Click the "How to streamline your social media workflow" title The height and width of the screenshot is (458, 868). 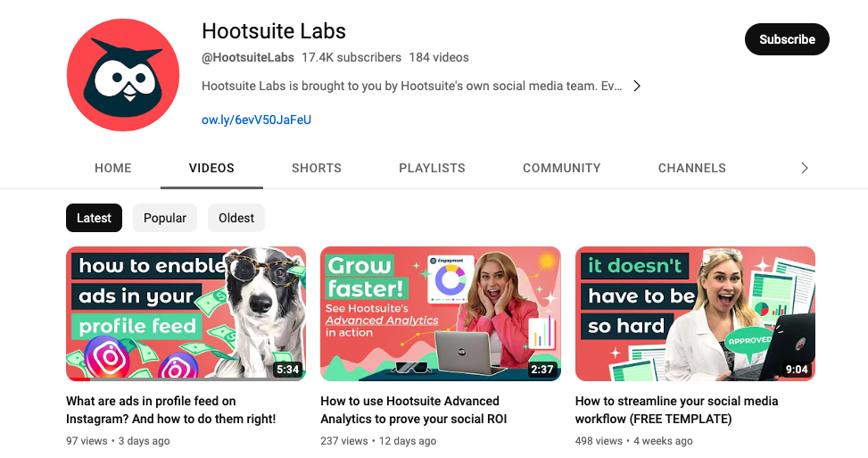pos(676,410)
